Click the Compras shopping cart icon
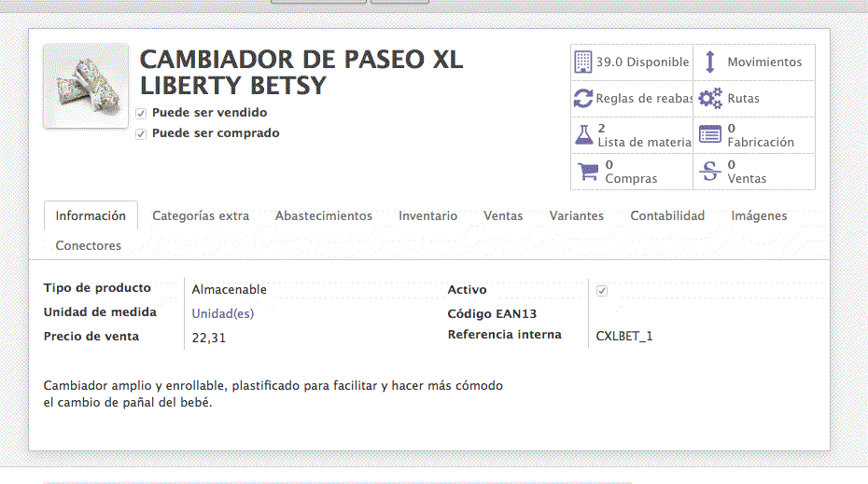 [x=588, y=172]
